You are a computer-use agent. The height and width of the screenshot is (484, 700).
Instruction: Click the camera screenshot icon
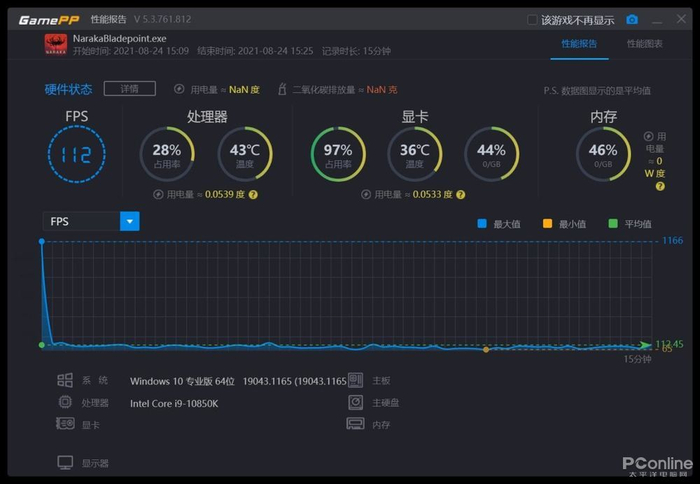tap(632, 20)
